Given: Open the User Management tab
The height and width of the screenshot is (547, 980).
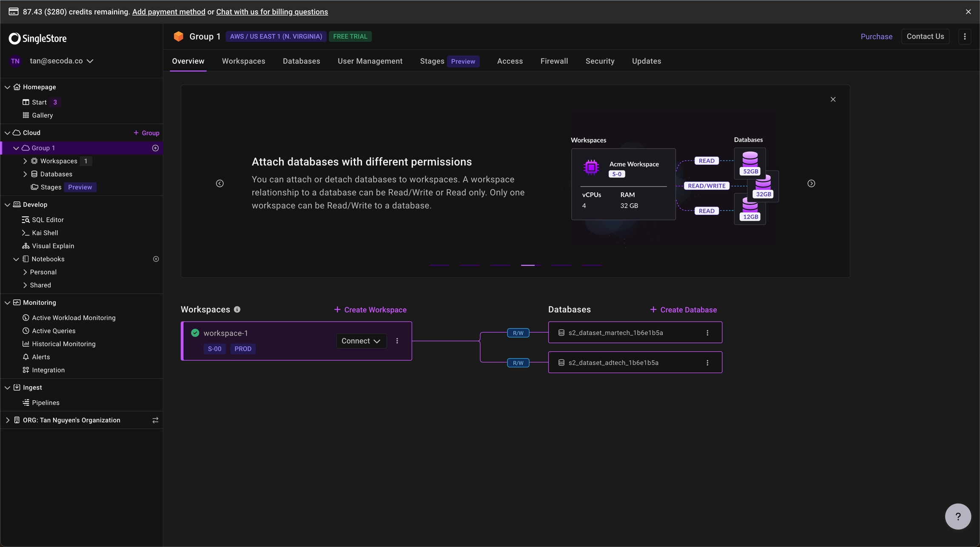Looking at the screenshot, I should click(x=370, y=61).
